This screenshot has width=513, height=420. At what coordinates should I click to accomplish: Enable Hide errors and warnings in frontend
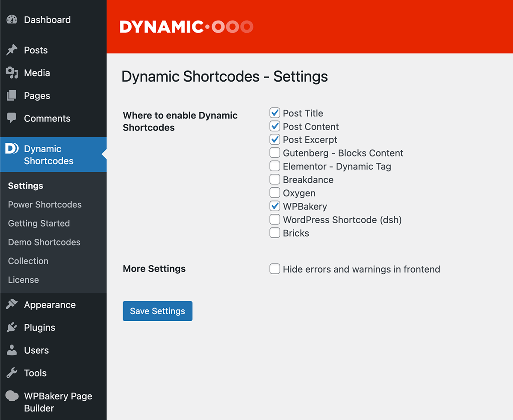[x=275, y=269]
